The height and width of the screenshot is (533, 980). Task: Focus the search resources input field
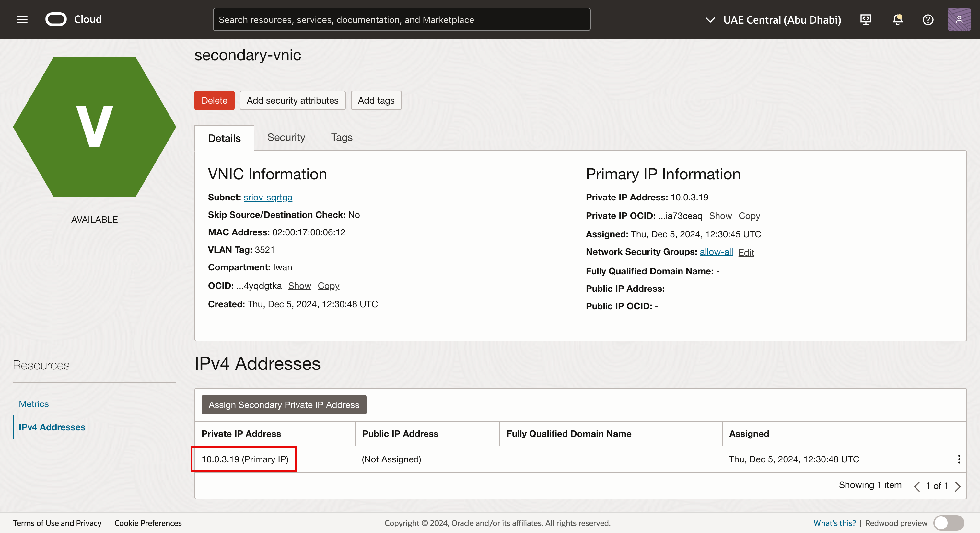(x=401, y=19)
